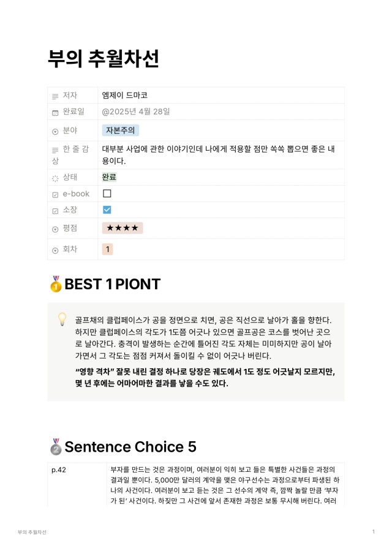Viewport: 392px width, 554px height.
Task: Click the light bulb callout icon
Action: pyautogui.click(x=62, y=319)
